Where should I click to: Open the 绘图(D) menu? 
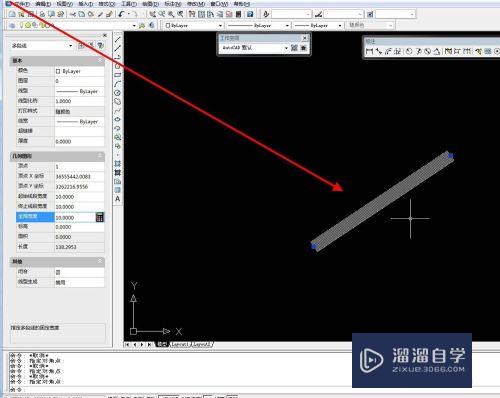coord(150,4)
